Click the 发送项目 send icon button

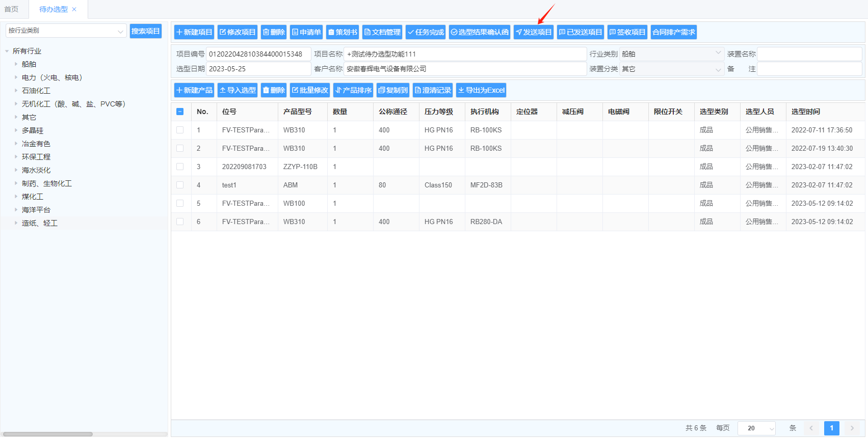(533, 32)
